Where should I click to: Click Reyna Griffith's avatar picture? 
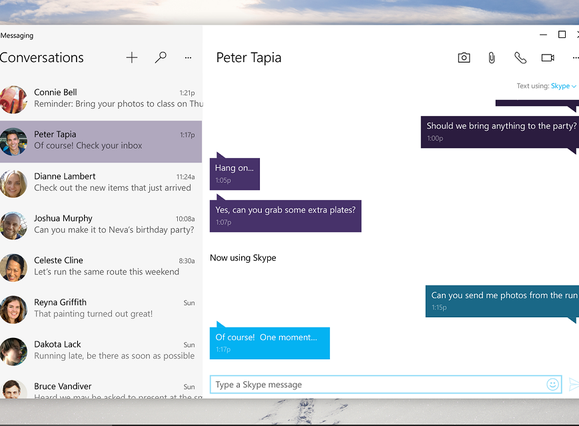click(13, 310)
